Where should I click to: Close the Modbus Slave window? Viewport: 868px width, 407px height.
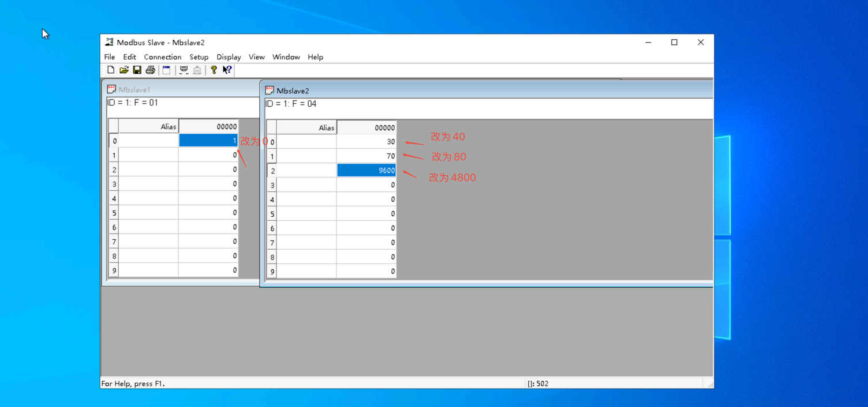[701, 42]
